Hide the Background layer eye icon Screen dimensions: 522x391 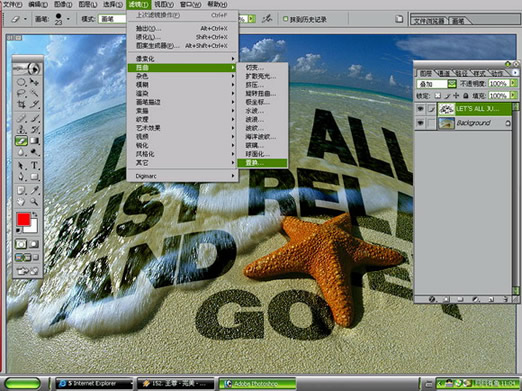pos(420,123)
